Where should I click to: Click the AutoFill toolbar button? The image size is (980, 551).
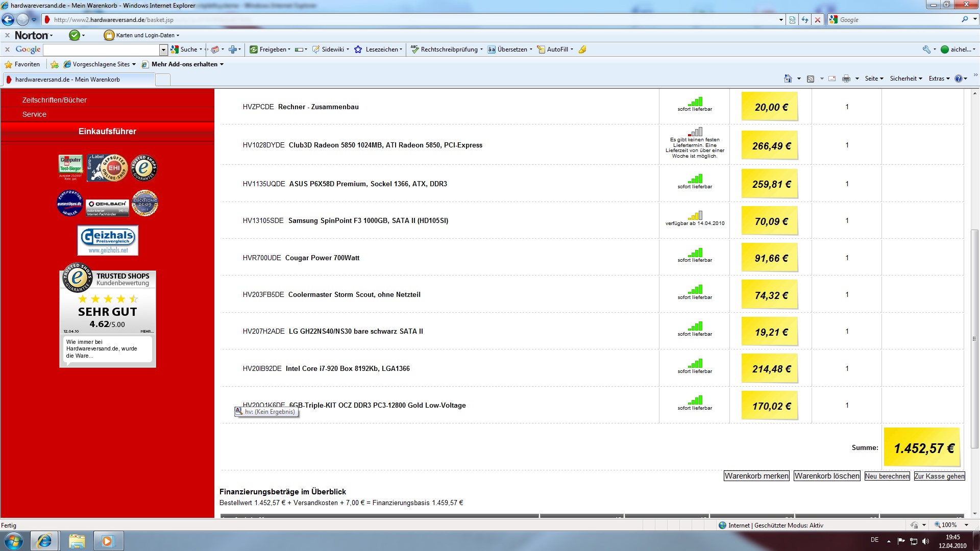pyautogui.click(x=555, y=49)
